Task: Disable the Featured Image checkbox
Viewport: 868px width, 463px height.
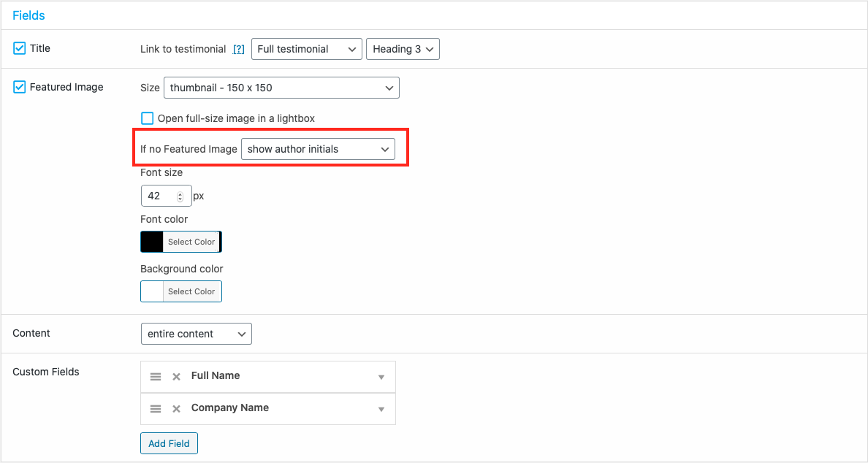Action: click(20, 87)
